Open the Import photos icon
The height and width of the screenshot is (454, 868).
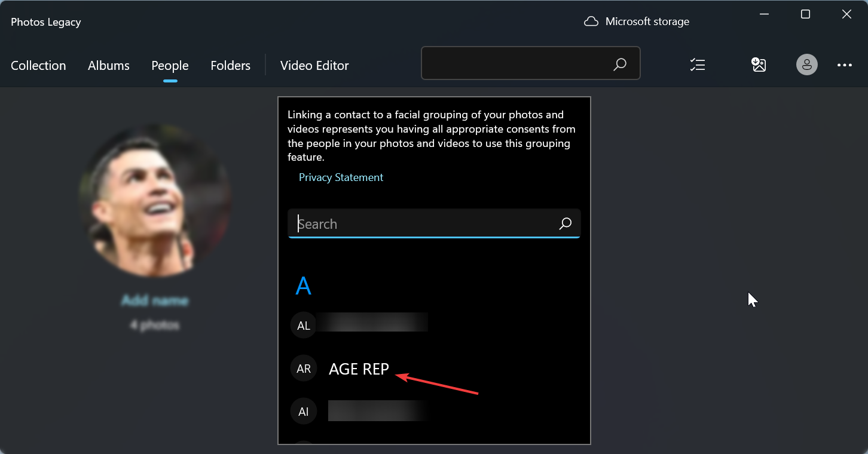click(759, 65)
